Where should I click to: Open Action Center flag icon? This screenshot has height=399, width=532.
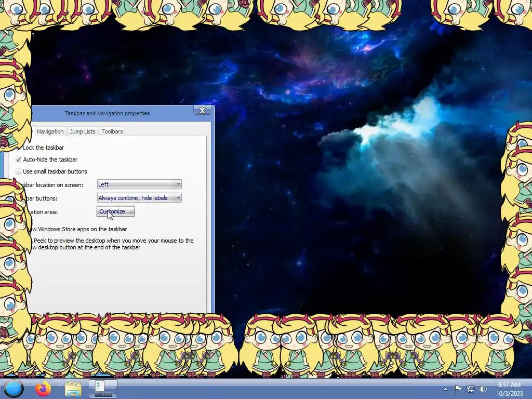pyautogui.click(x=458, y=389)
